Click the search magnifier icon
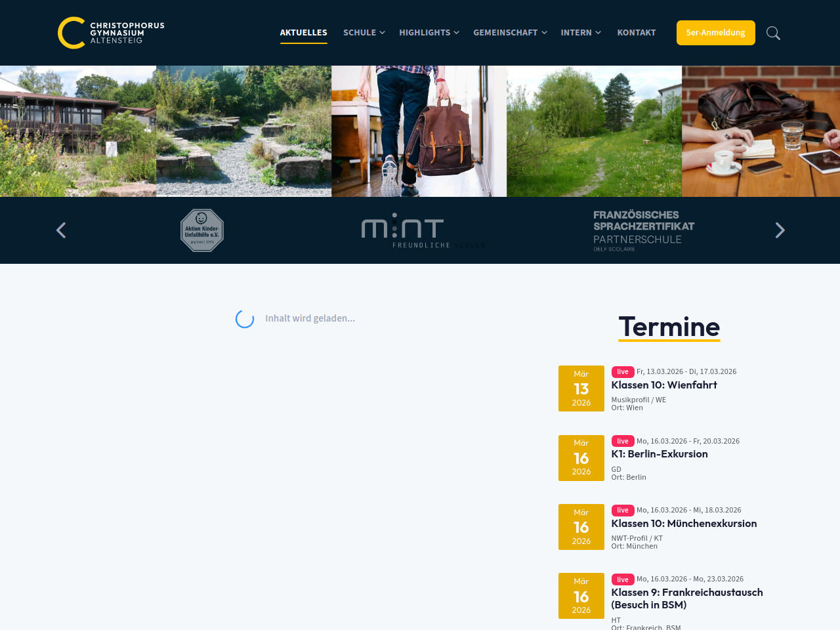 [x=773, y=33]
